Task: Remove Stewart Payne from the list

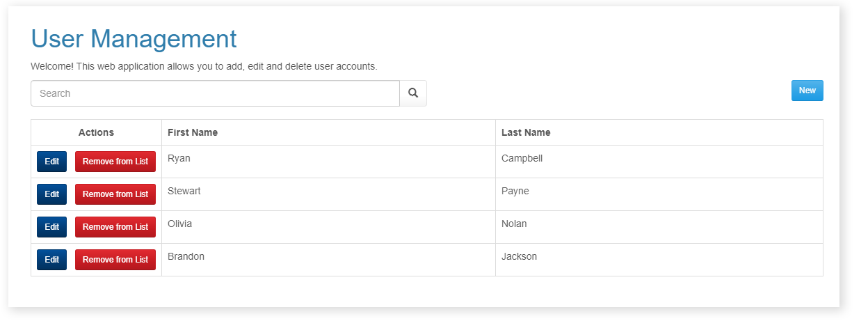Action: click(x=115, y=194)
